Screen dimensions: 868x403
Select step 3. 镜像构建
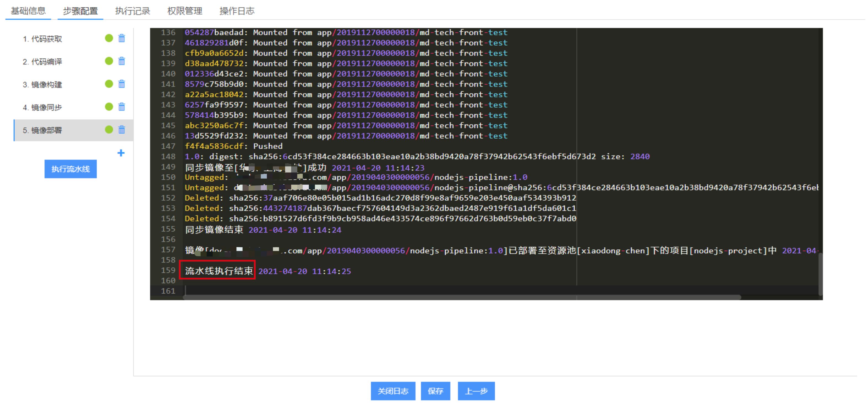pos(43,85)
